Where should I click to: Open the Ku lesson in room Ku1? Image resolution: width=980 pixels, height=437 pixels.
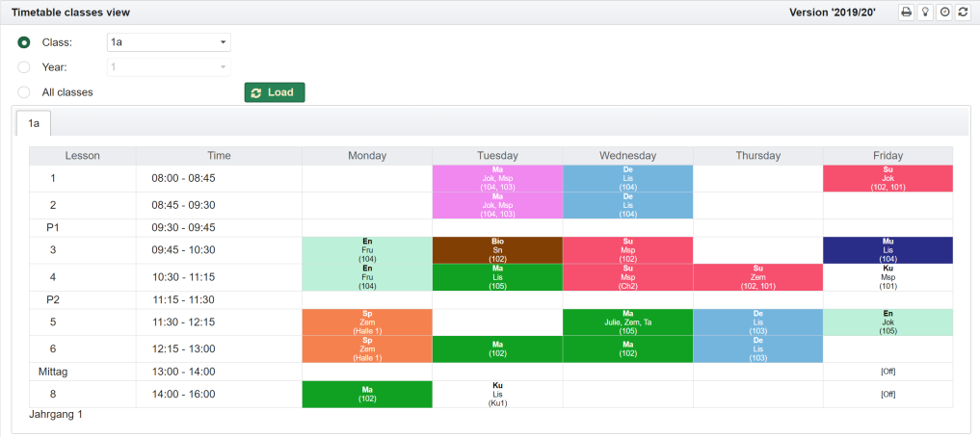(x=497, y=394)
